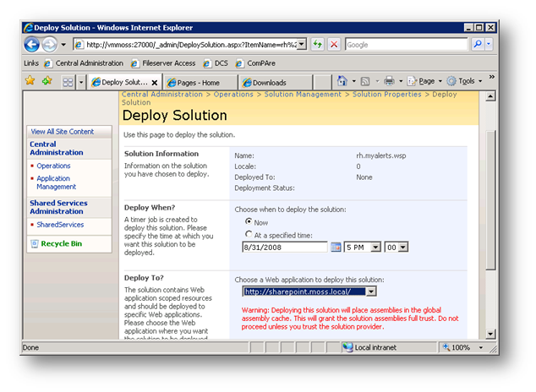Image resolution: width=536 pixels, height=392 pixels.
Task: Switch to the Pages - Home tab
Action: click(200, 83)
